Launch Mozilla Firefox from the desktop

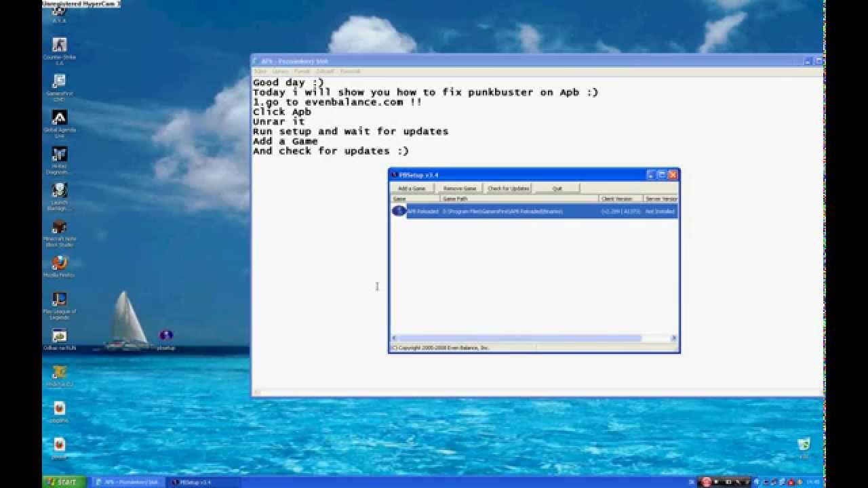[59, 266]
